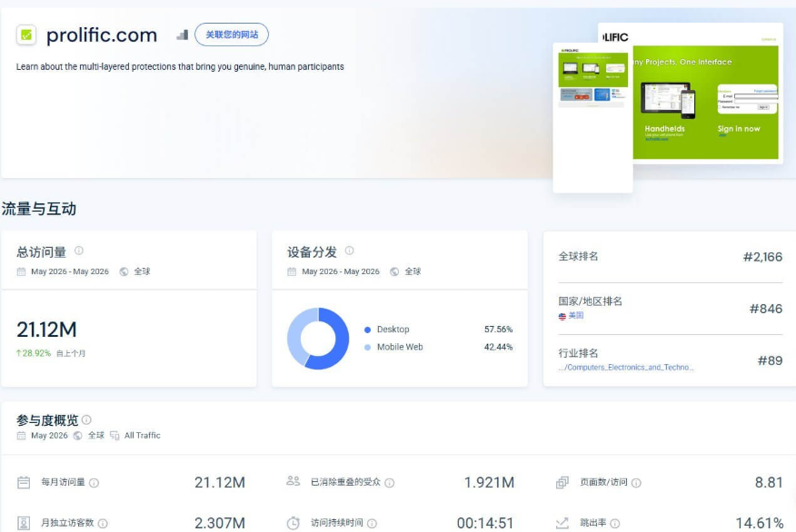
Task: Click info icon next to 跳出率
Action: (615, 524)
